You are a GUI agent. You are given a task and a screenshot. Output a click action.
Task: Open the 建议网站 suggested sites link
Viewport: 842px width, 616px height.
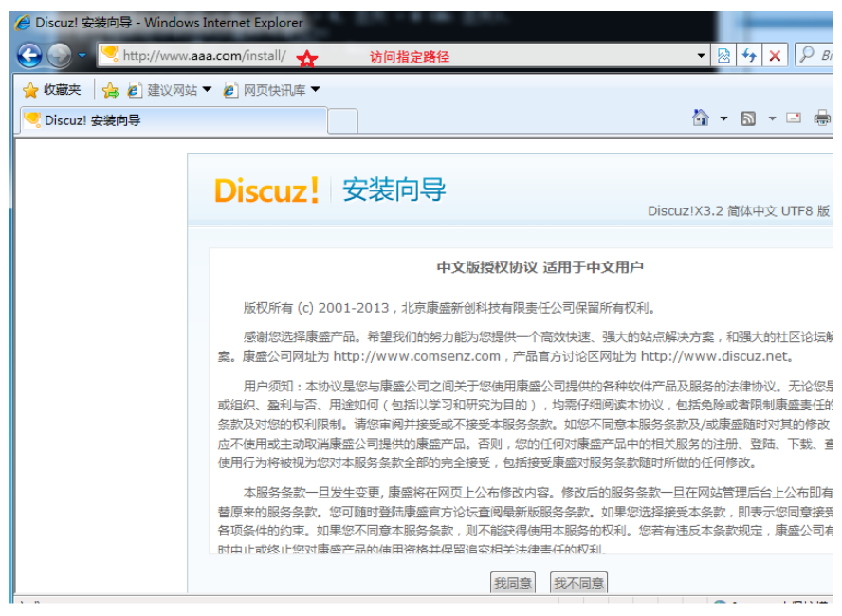169,90
